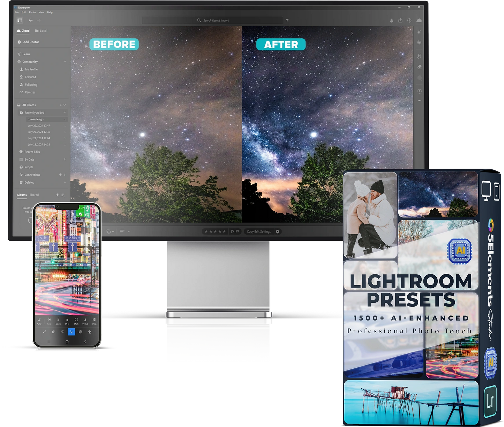This screenshot has height=427, width=504.
Task: Flag the photo as picked
Action: (x=233, y=231)
